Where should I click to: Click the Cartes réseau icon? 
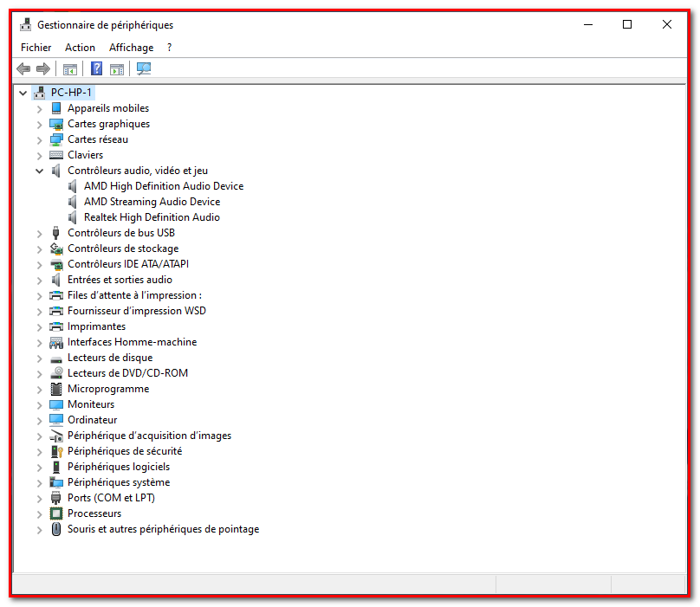point(56,139)
